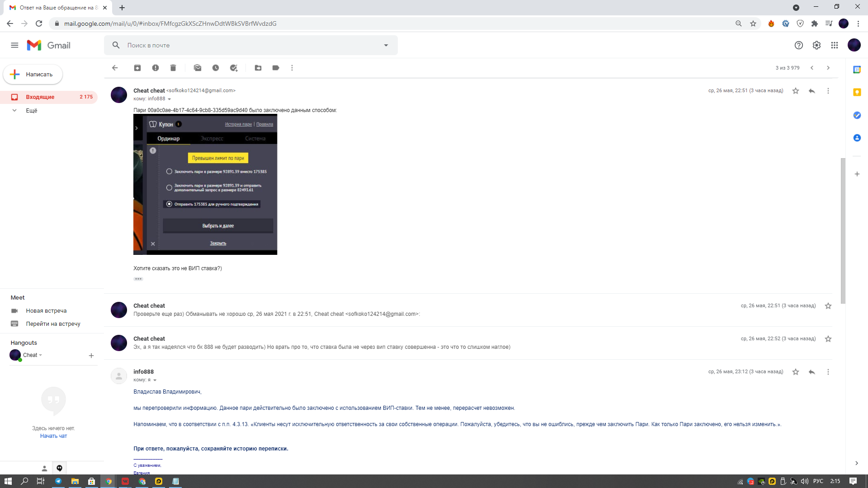This screenshot has width=868, height=488.
Task: Move conversation to a folder
Action: pyautogui.click(x=258, y=68)
